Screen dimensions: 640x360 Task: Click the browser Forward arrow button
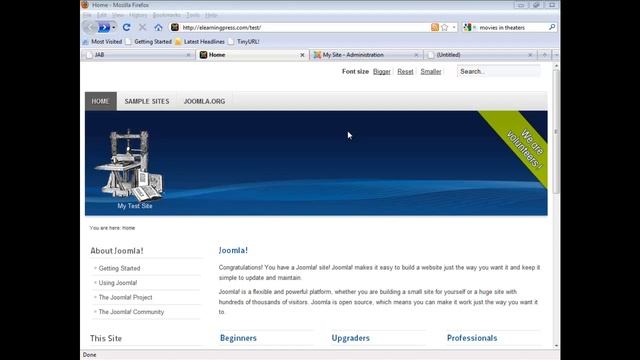[104, 27]
